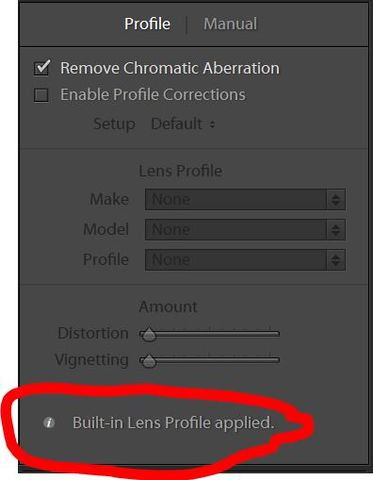Click the Model dropdown stepper arrows

336,230
